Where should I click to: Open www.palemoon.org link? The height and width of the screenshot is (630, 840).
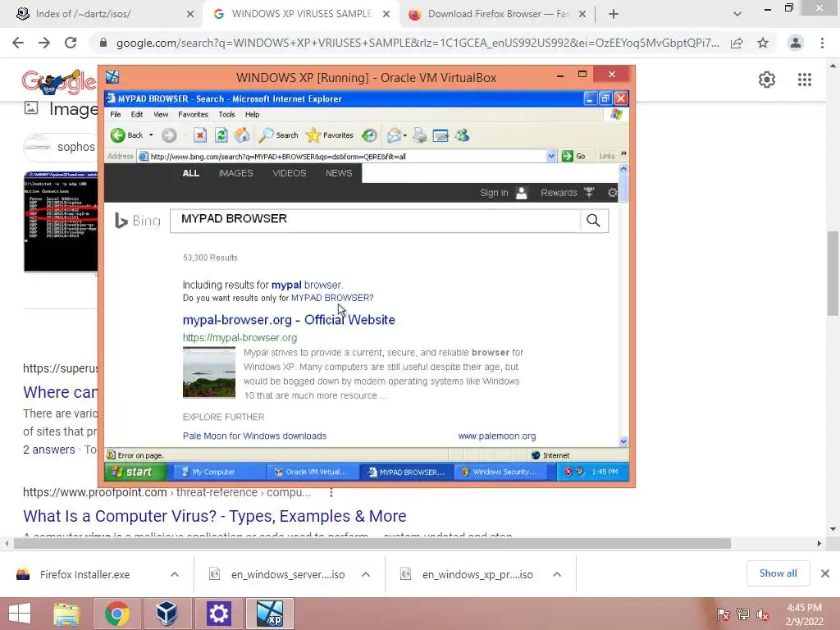point(496,436)
